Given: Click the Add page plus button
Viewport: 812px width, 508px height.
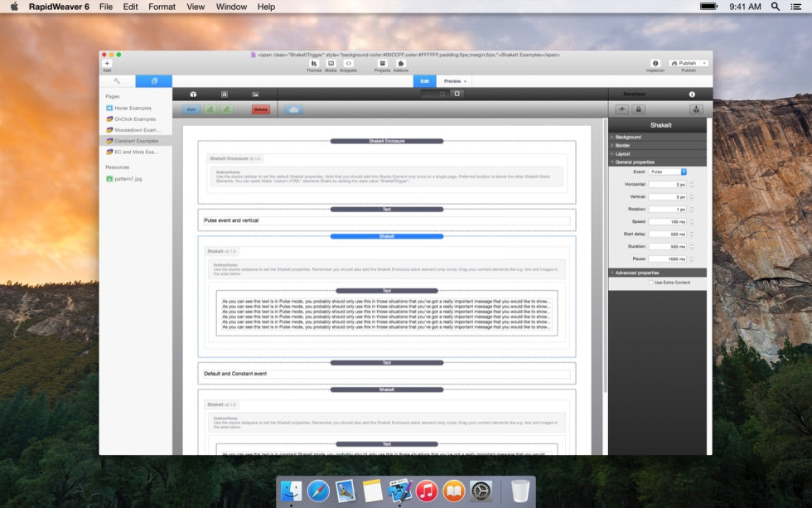Looking at the screenshot, I should click(x=107, y=63).
